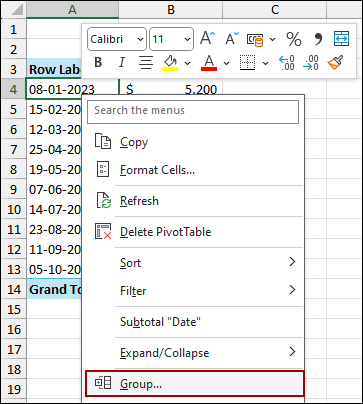Click the Merge and Center icon
This screenshot has width=363, height=404.
341,39
